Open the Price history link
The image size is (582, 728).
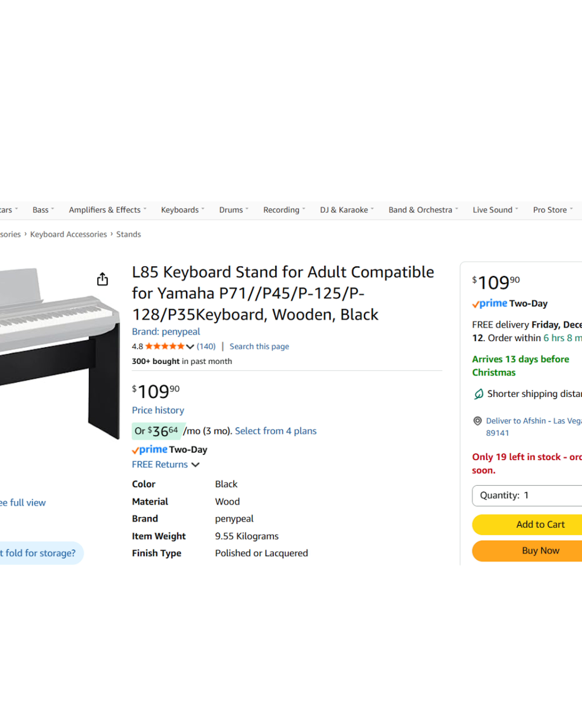pos(158,410)
